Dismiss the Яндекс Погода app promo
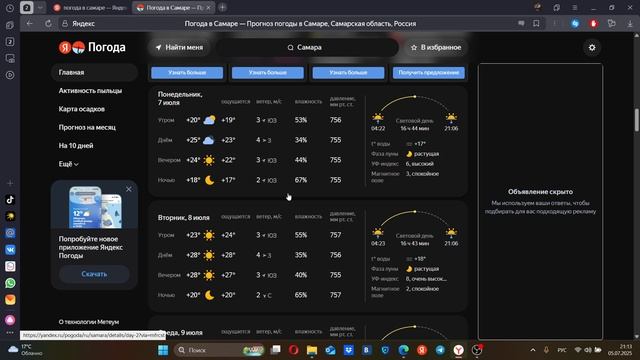640x360 pixels. (129, 189)
